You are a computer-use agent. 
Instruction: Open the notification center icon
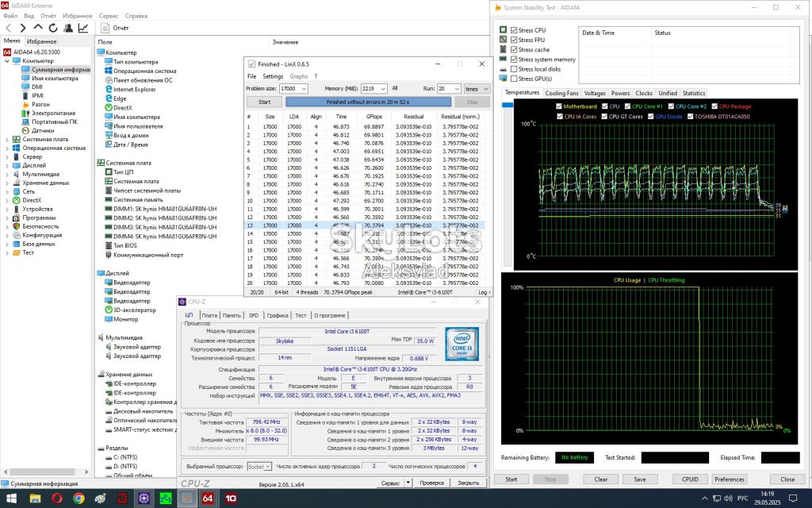click(793, 498)
